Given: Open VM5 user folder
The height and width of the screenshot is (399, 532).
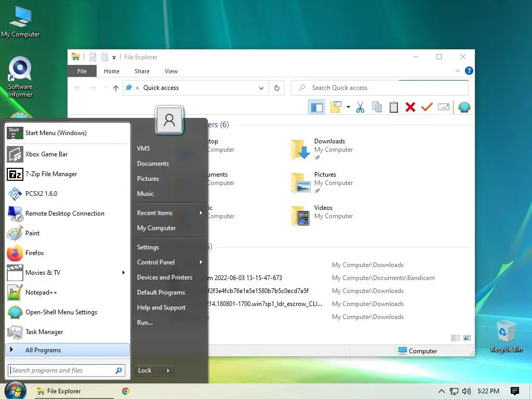Looking at the screenshot, I should [x=170, y=148].
